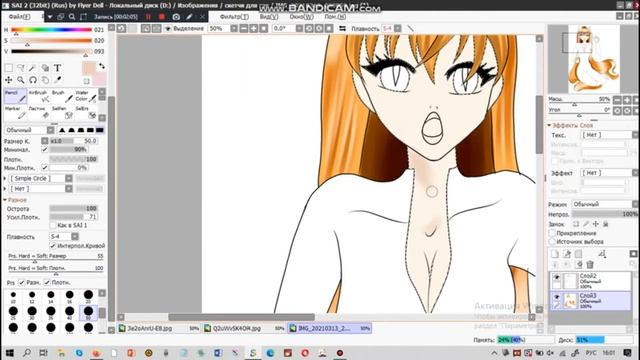
Task: Open the Режим blending mode dropdown
Action: (605, 204)
